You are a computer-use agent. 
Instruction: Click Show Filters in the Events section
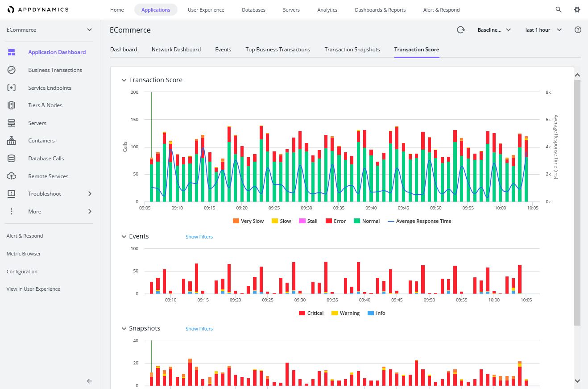pyautogui.click(x=199, y=237)
